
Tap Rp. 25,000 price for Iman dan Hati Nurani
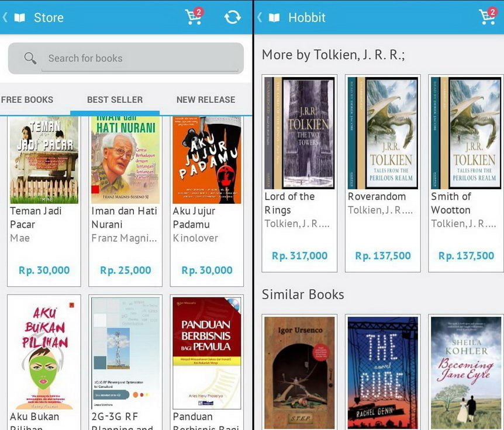click(x=125, y=270)
